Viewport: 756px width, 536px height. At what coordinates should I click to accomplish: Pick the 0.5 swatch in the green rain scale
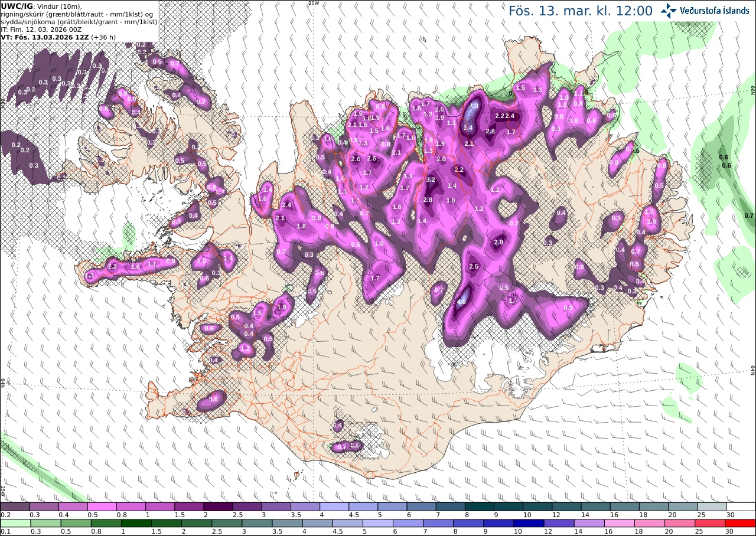point(76,523)
